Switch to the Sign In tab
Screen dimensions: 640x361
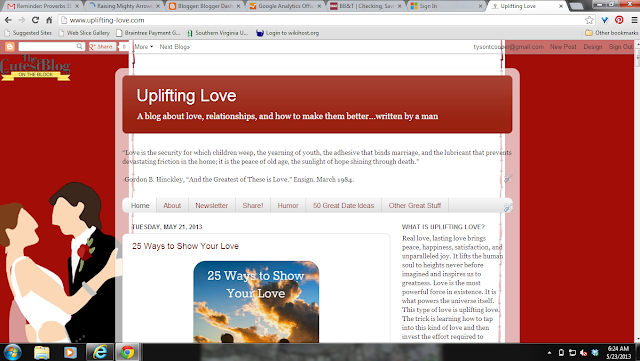[447, 6]
